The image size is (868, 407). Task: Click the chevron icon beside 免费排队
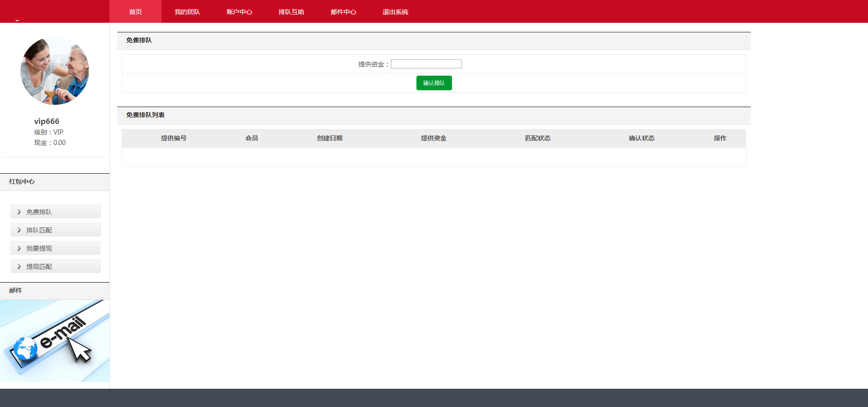[19, 212]
